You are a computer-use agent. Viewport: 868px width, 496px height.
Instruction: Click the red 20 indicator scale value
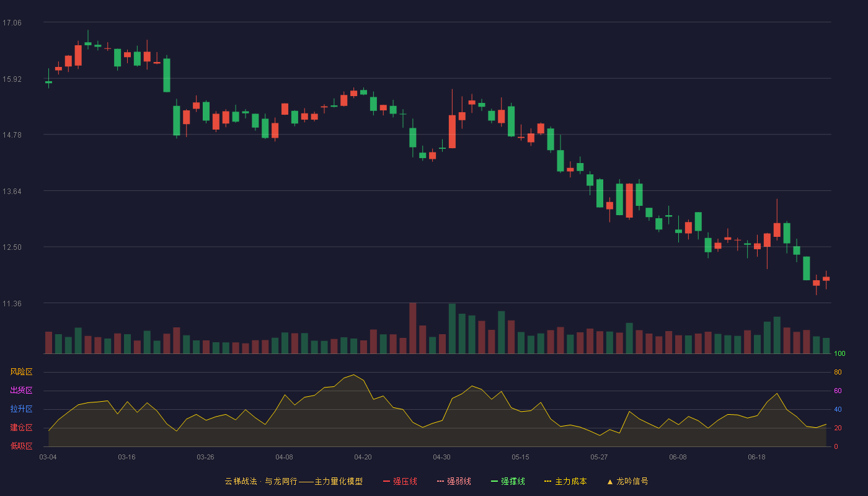coord(838,428)
